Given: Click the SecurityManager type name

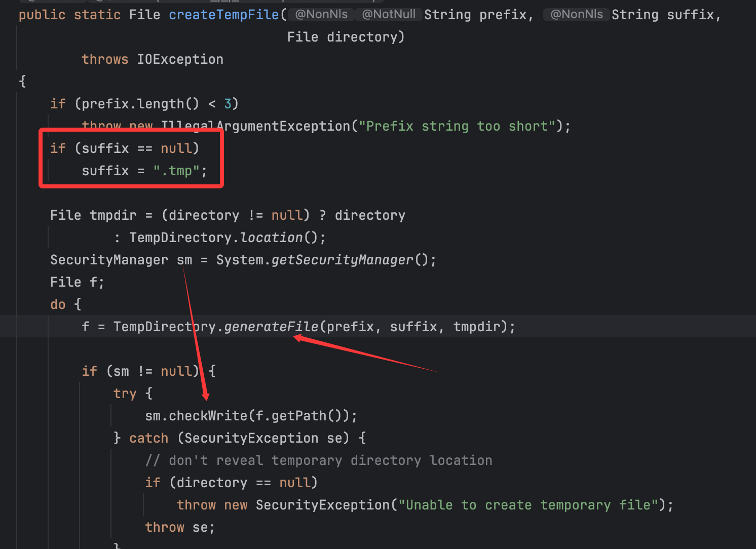Looking at the screenshot, I should [x=109, y=260].
